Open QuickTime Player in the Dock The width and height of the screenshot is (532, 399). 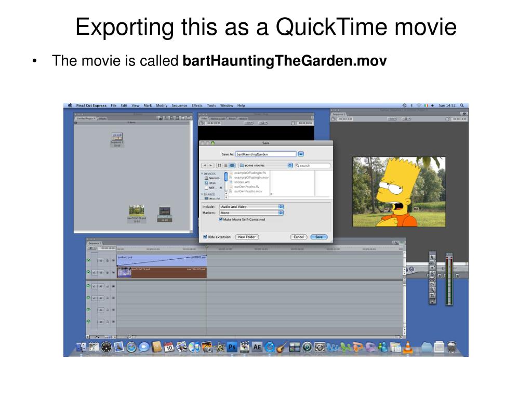coord(270,347)
